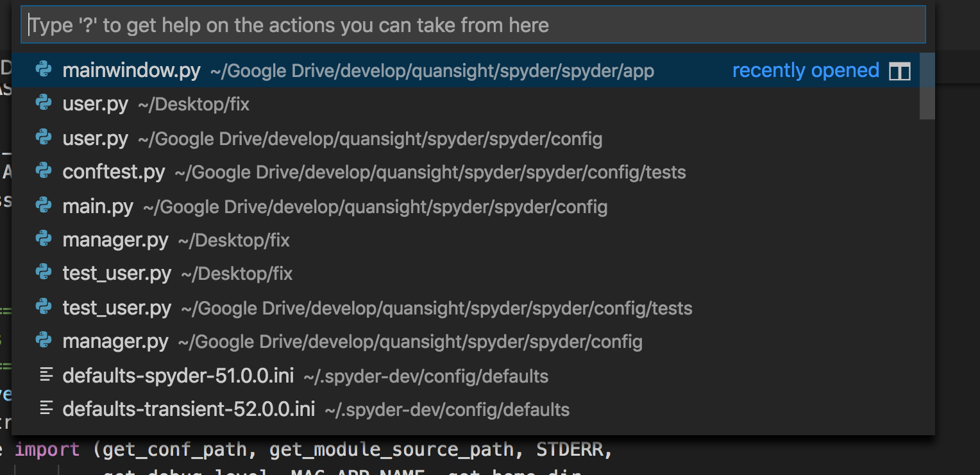The height and width of the screenshot is (475, 980).
Task: Select the 'recently opened' label
Action: pyautogui.click(x=806, y=71)
